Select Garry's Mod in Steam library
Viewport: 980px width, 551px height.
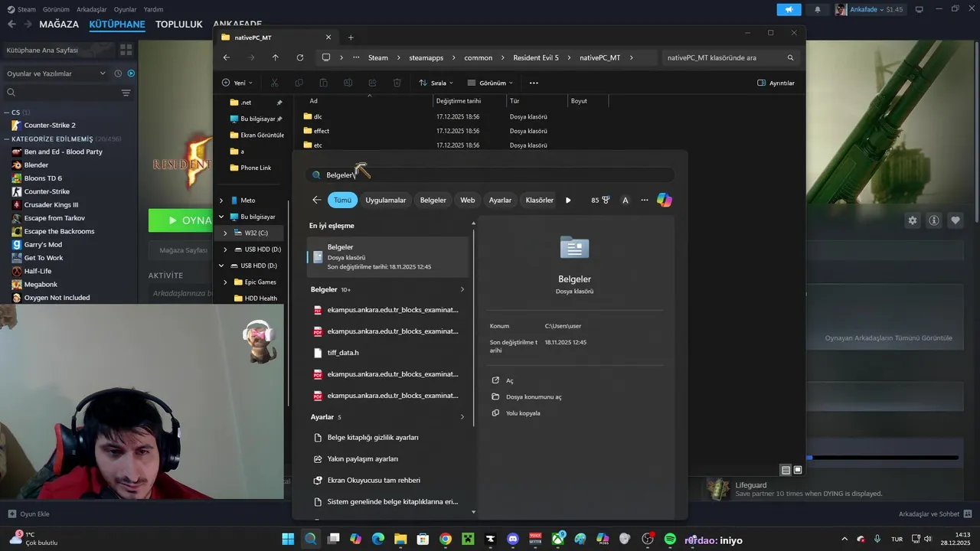pyautogui.click(x=43, y=244)
